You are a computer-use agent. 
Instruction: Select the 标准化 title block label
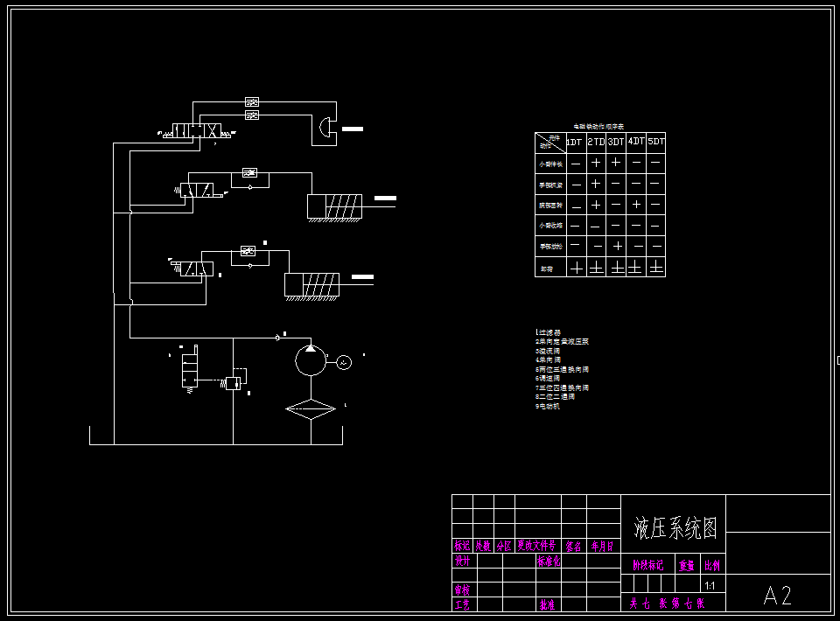click(549, 561)
